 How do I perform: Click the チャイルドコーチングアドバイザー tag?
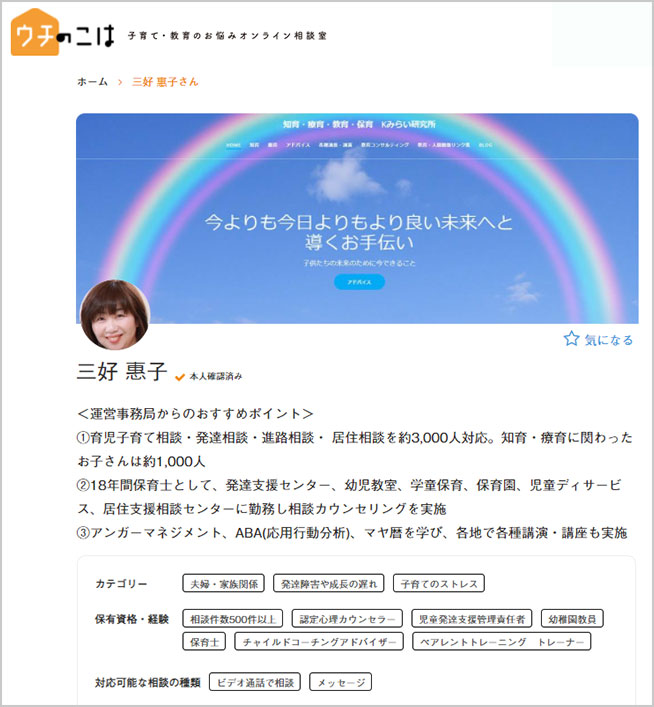(319, 641)
